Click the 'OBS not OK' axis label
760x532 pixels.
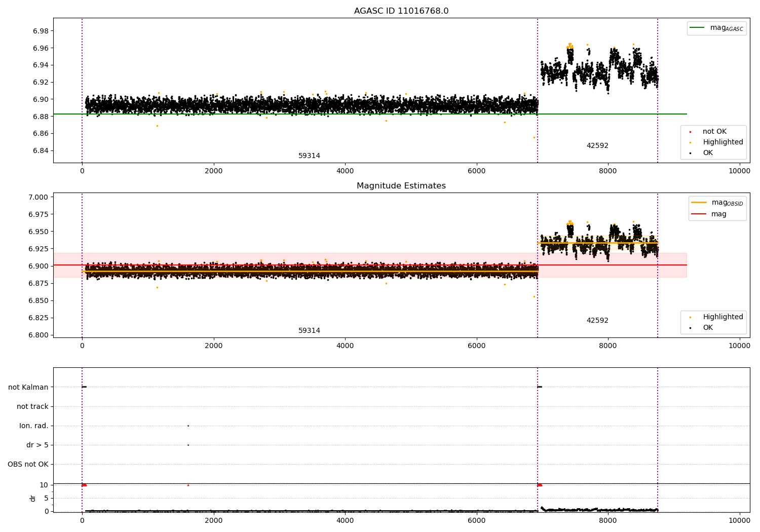coord(28,465)
